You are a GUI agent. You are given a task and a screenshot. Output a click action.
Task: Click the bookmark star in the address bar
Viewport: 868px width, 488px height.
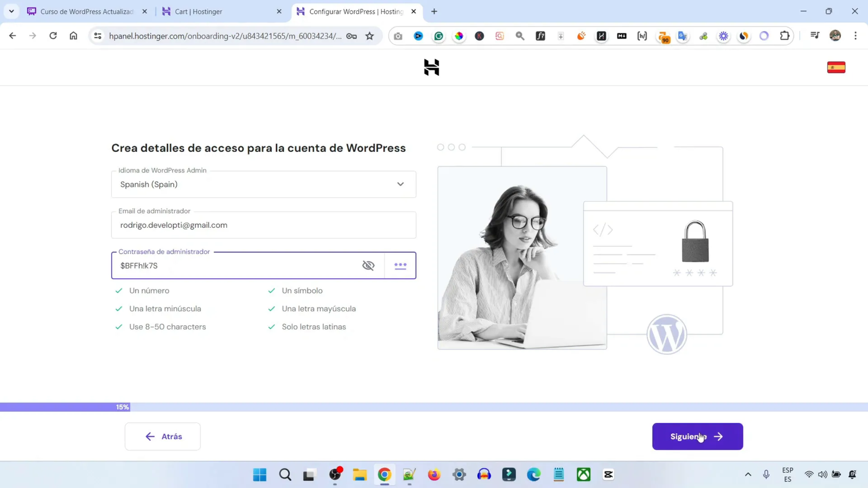(x=369, y=36)
